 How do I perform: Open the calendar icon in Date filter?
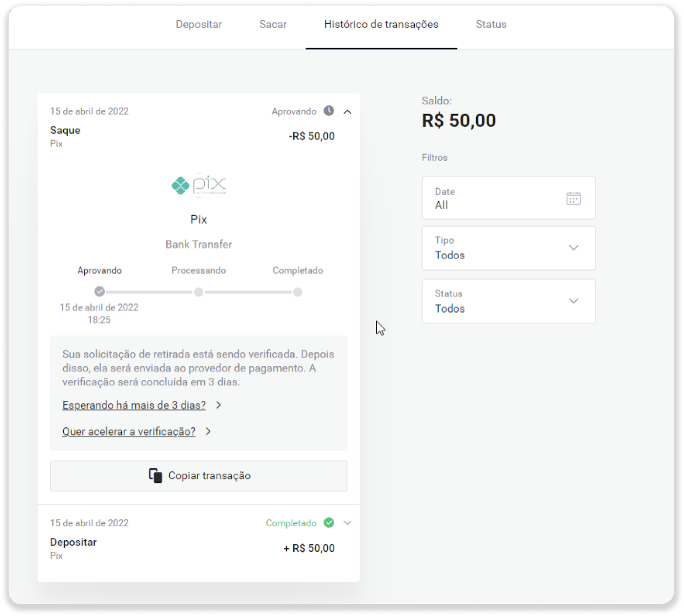[x=573, y=199]
